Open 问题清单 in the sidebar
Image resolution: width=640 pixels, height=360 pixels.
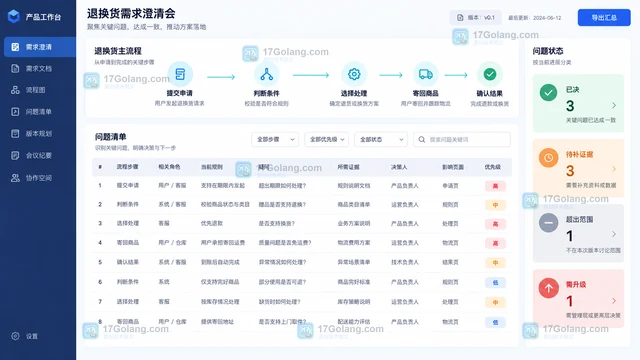[40, 111]
